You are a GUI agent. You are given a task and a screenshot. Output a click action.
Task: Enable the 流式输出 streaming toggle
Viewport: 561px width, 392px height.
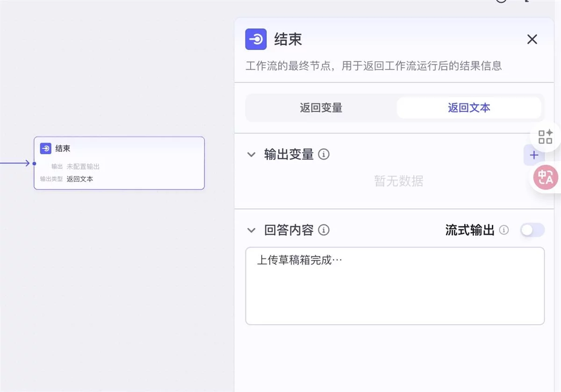point(532,230)
